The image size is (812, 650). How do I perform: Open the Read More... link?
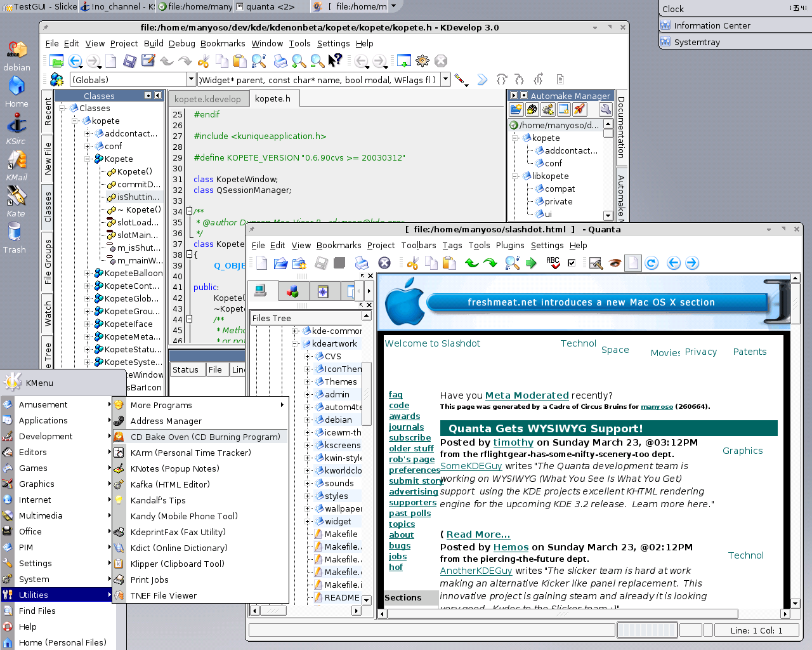point(478,534)
